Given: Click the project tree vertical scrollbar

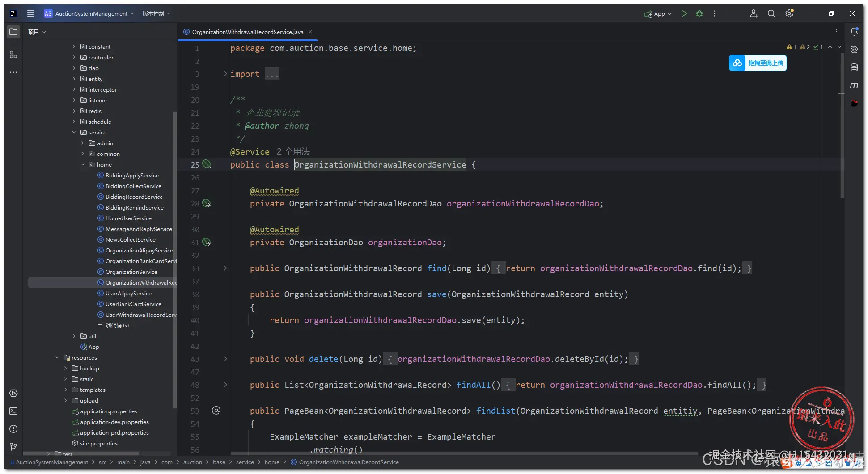Looking at the screenshot, I should [174, 259].
